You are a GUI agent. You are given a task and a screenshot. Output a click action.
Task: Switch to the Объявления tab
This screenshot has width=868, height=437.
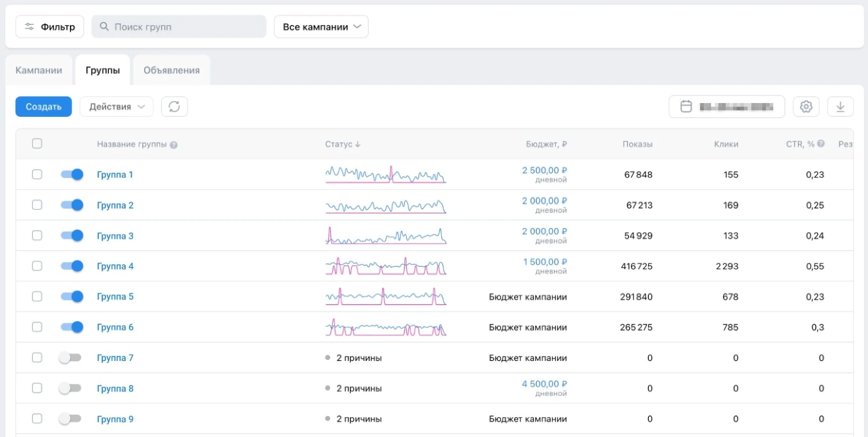pos(172,71)
